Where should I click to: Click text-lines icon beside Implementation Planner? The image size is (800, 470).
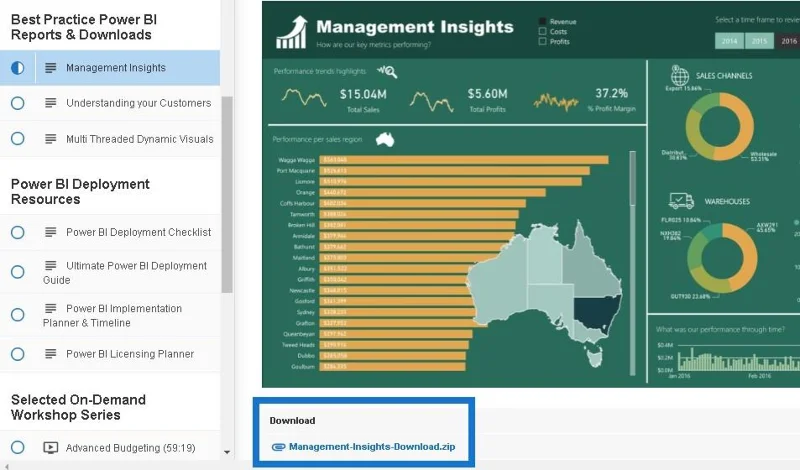click(51, 308)
